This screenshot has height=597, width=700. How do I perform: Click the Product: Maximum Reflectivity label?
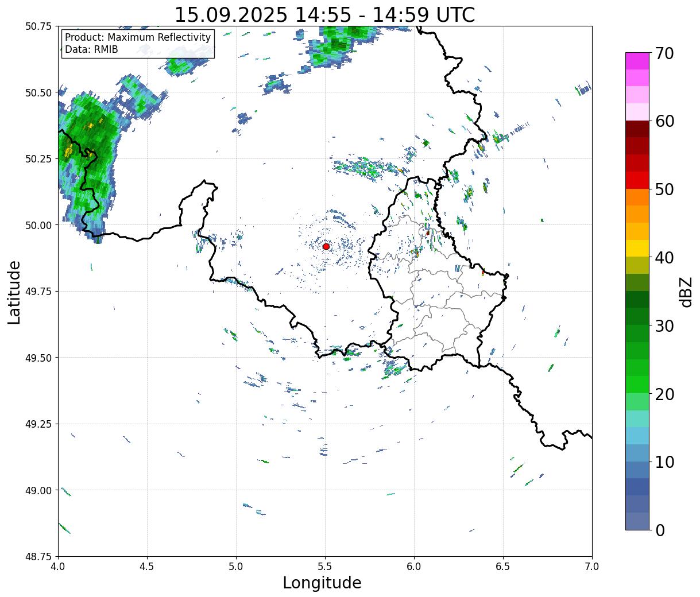pyautogui.click(x=138, y=37)
